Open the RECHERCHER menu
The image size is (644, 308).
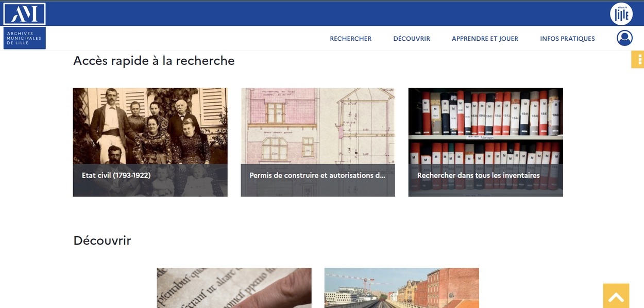pos(351,38)
